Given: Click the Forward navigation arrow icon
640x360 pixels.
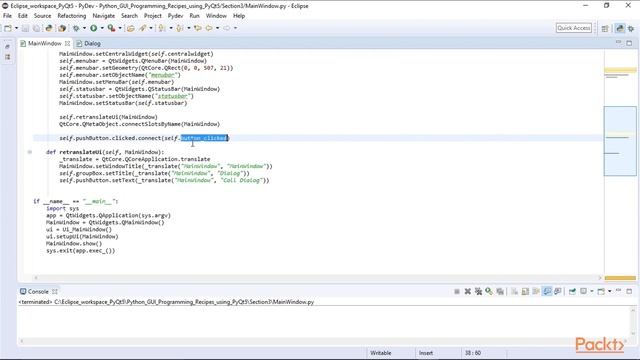Looking at the screenshot, I should click(227, 28).
